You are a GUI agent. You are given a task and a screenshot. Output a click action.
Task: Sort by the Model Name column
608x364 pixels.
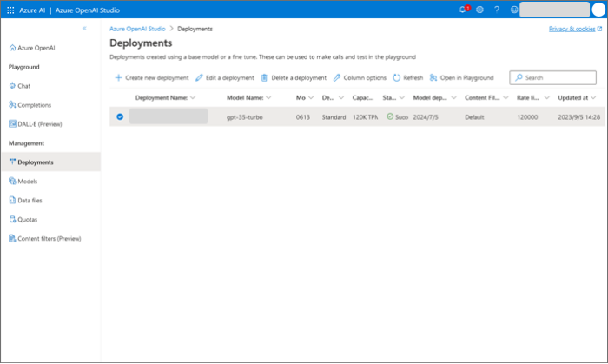click(248, 97)
